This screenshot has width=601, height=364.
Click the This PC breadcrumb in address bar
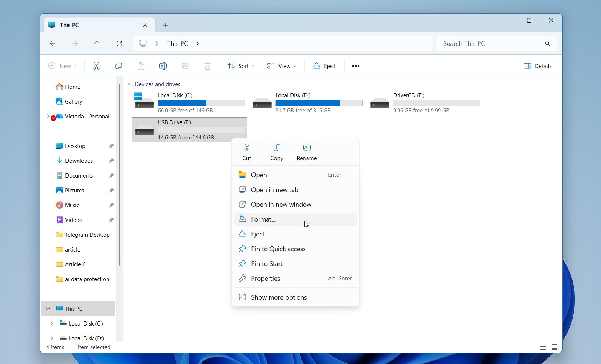pos(178,43)
